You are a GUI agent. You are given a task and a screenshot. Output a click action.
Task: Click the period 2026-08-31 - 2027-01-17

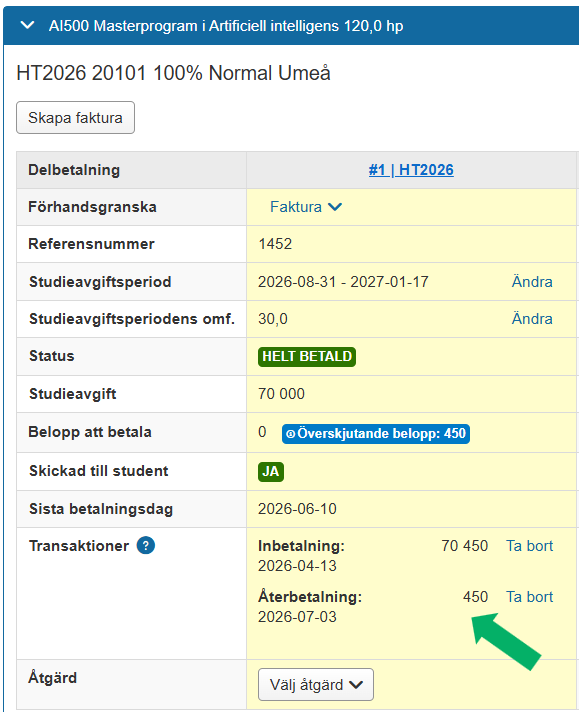(x=343, y=282)
